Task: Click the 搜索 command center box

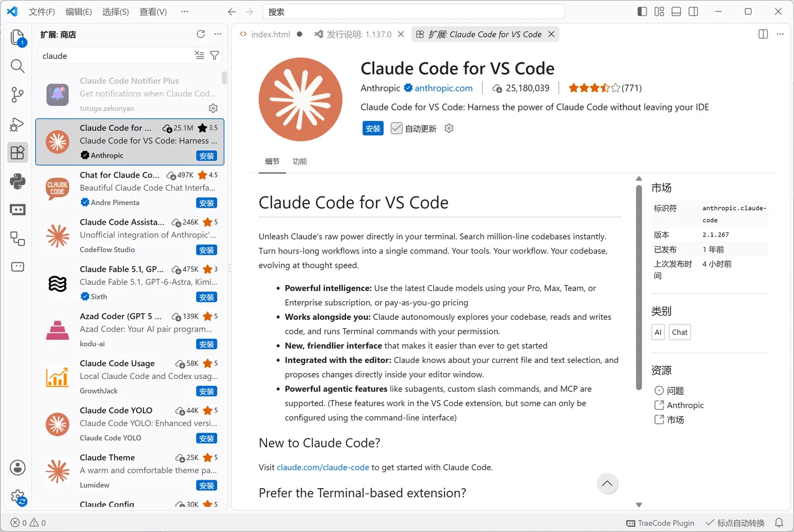Action: coord(414,11)
